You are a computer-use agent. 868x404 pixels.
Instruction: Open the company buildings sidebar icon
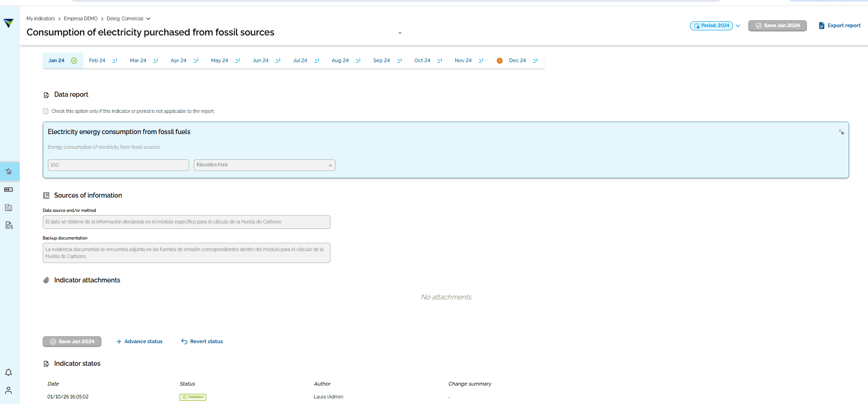(x=9, y=207)
